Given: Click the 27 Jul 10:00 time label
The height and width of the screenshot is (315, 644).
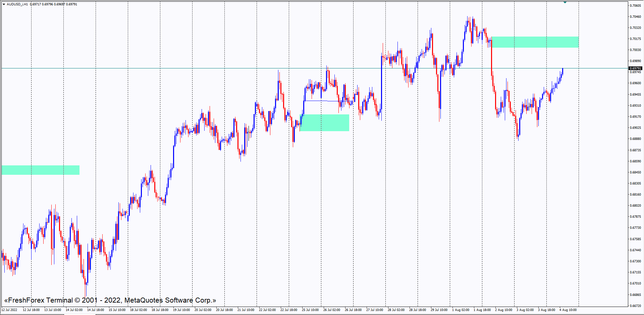Looking at the screenshot, I should (375, 310).
